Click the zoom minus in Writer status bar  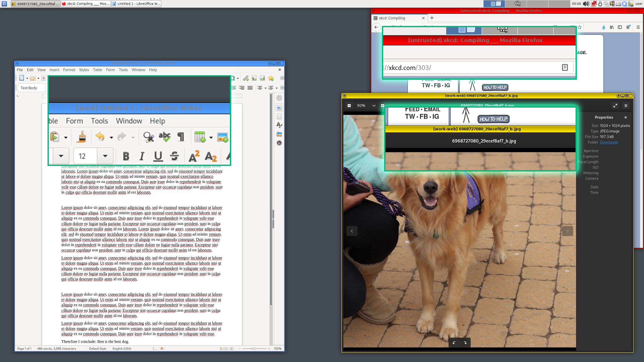pos(239,349)
